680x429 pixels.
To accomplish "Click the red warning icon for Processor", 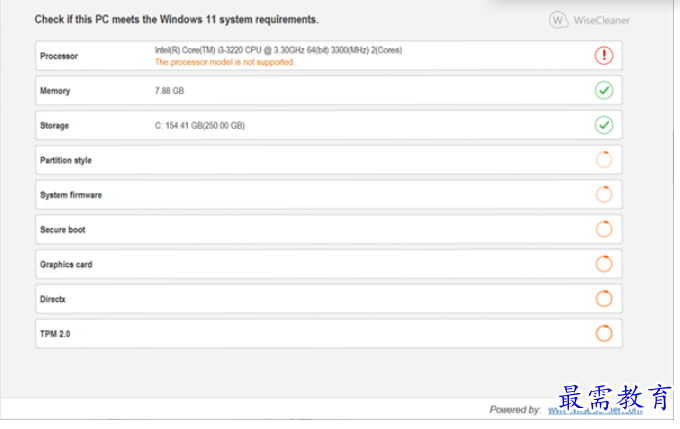I will (x=604, y=56).
